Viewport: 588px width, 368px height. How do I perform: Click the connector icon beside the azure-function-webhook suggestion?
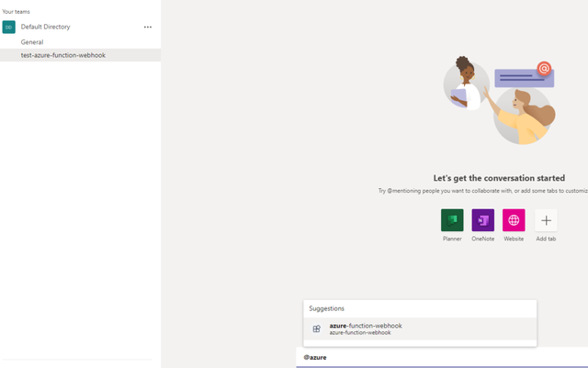(316, 329)
